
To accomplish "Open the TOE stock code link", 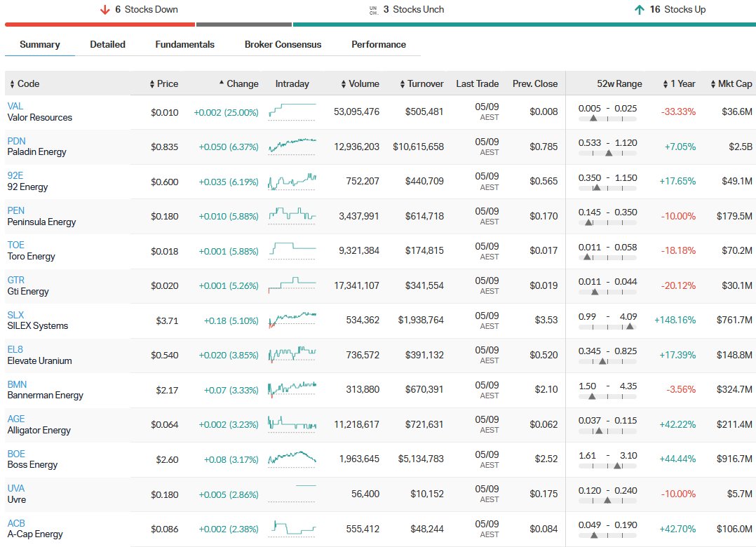I will 16,245.
